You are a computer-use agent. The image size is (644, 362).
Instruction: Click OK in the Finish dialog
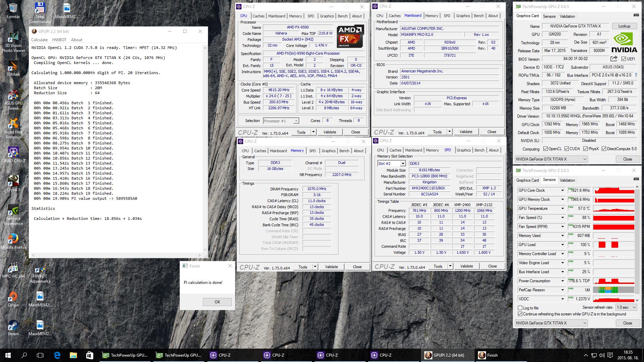(217, 302)
